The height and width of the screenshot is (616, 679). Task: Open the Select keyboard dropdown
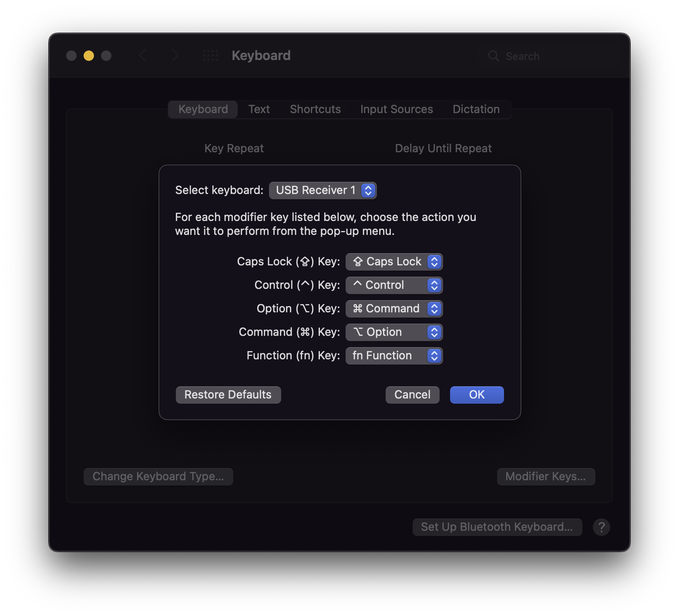point(323,190)
